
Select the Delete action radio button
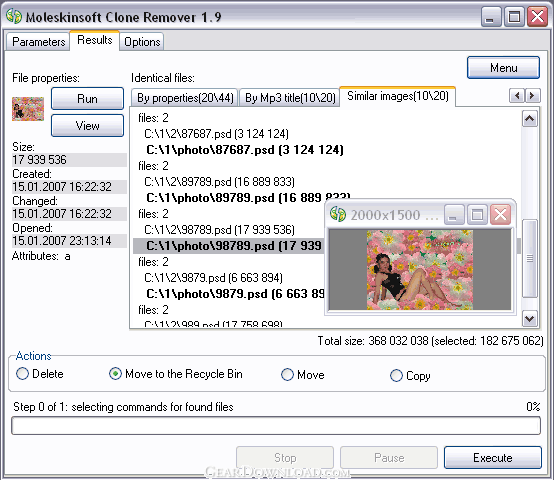22,374
